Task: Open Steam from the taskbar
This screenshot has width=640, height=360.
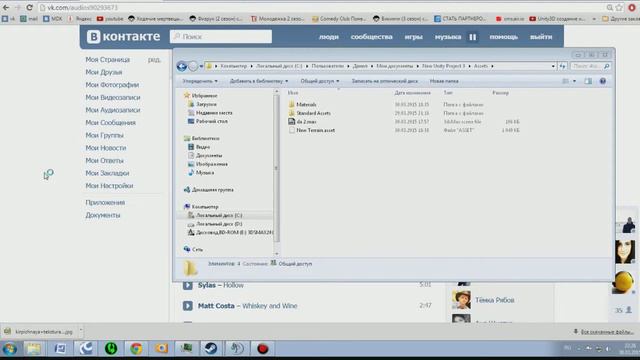Action: point(211,349)
